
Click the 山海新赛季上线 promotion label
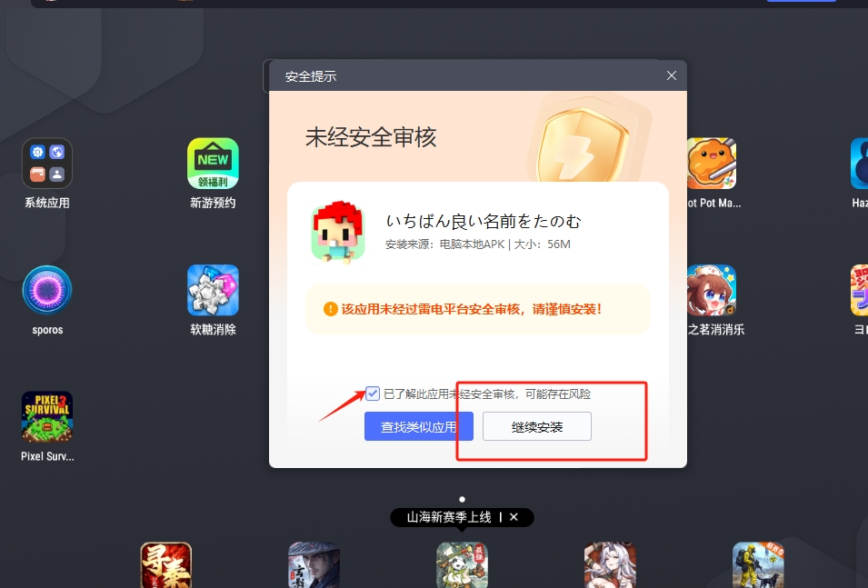click(449, 517)
